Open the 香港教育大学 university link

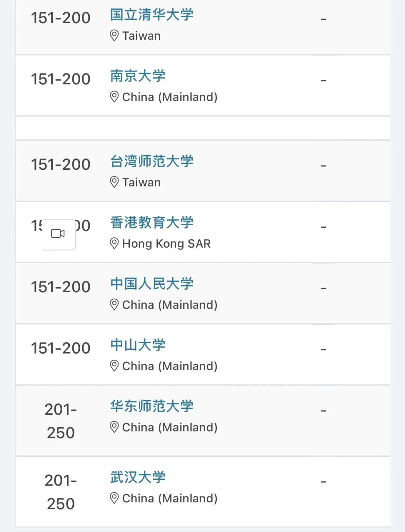click(151, 222)
